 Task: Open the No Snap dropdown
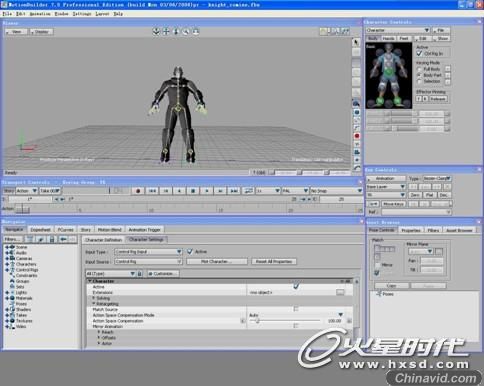pyautogui.click(x=336, y=191)
